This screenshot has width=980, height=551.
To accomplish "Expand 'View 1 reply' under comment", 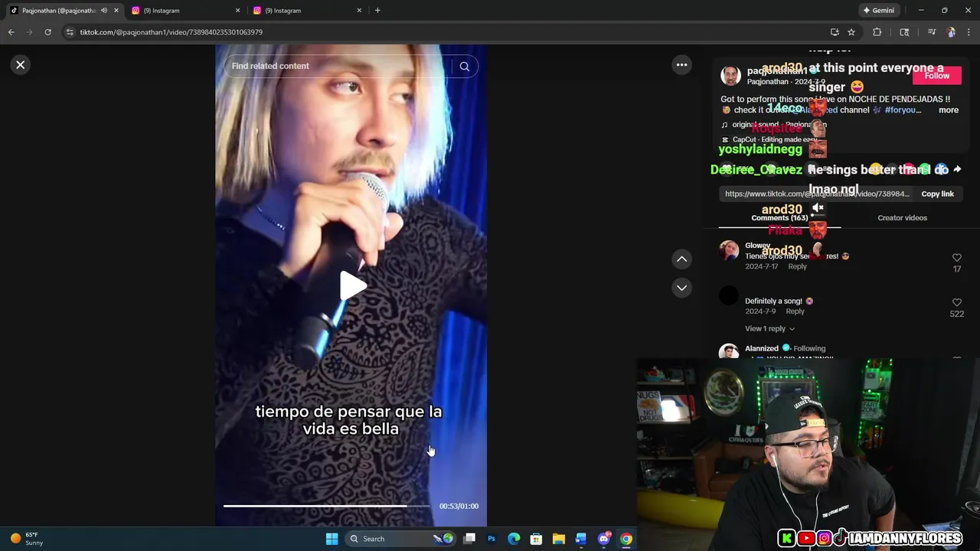I will (x=769, y=328).
